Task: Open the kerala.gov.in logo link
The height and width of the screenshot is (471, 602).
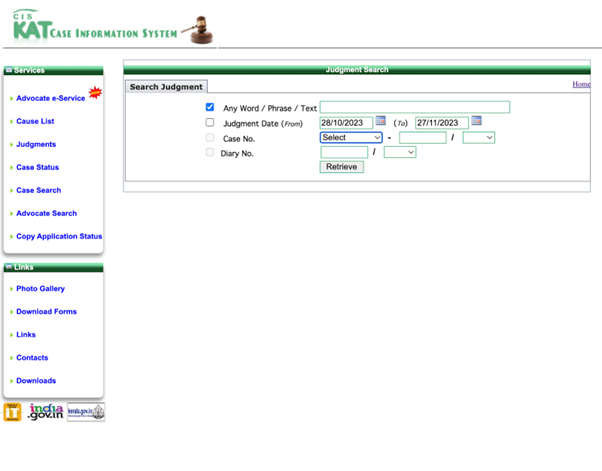Action: (x=86, y=412)
